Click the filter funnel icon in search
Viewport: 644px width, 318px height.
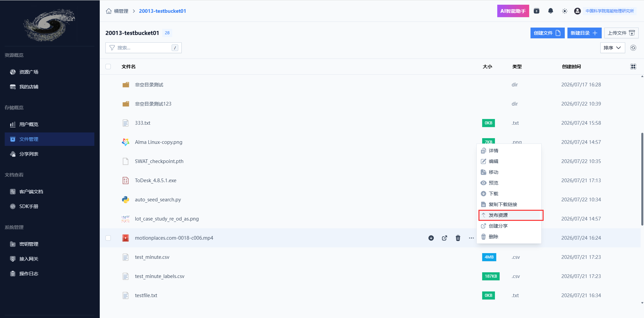point(112,48)
